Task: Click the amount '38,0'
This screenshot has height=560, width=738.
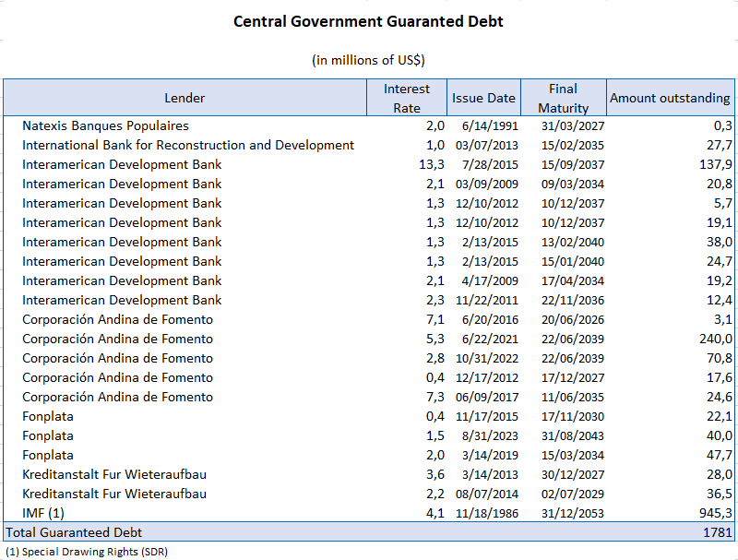Action: pos(720,242)
